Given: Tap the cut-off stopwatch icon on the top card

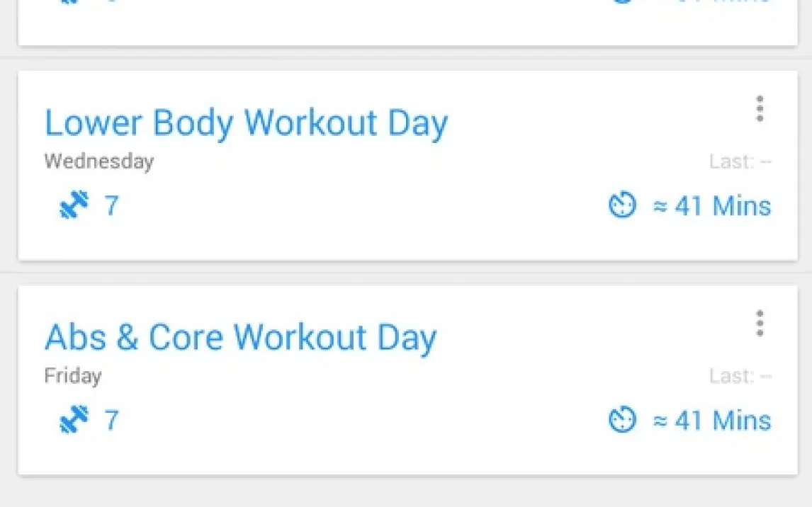Looking at the screenshot, I should (x=622, y=3).
